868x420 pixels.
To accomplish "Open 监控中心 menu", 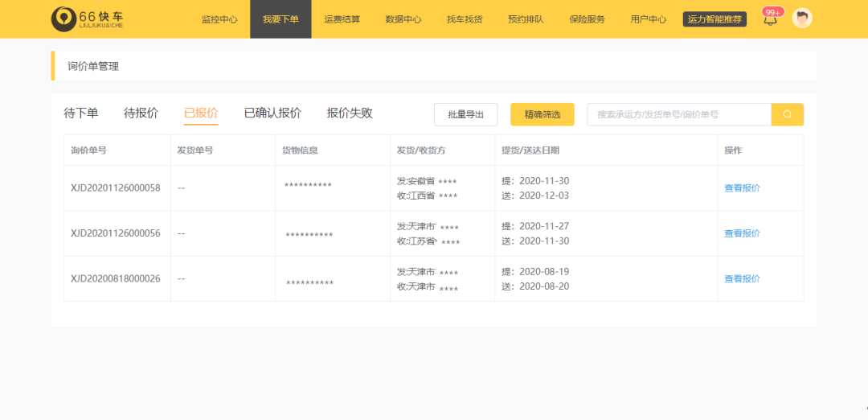I will [219, 19].
